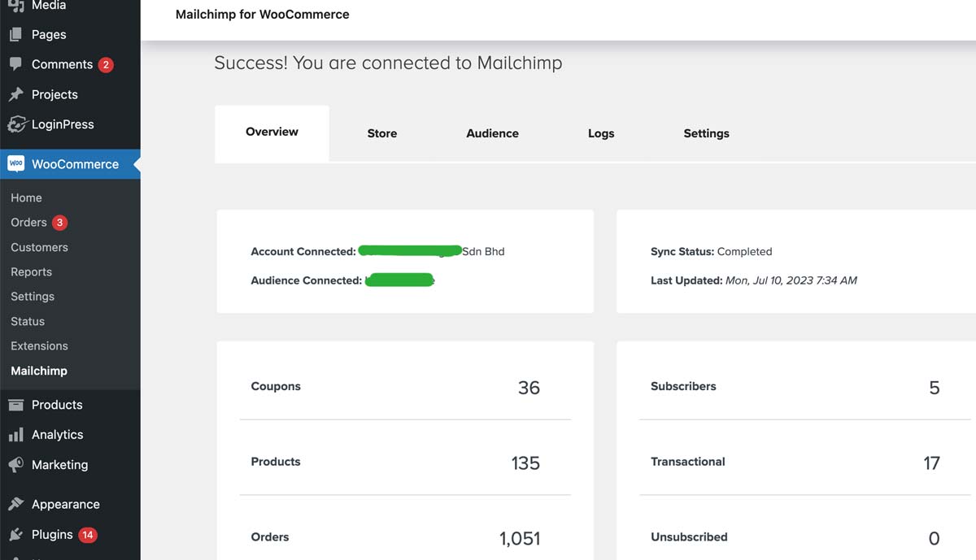Click the Coupons count 36
Viewport: 976px width, 560px height.
pos(529,388)
